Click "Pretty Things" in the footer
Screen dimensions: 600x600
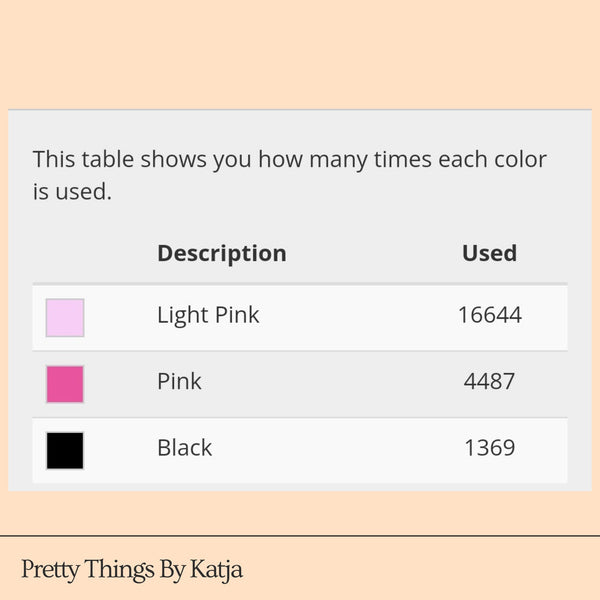(87, 570)
